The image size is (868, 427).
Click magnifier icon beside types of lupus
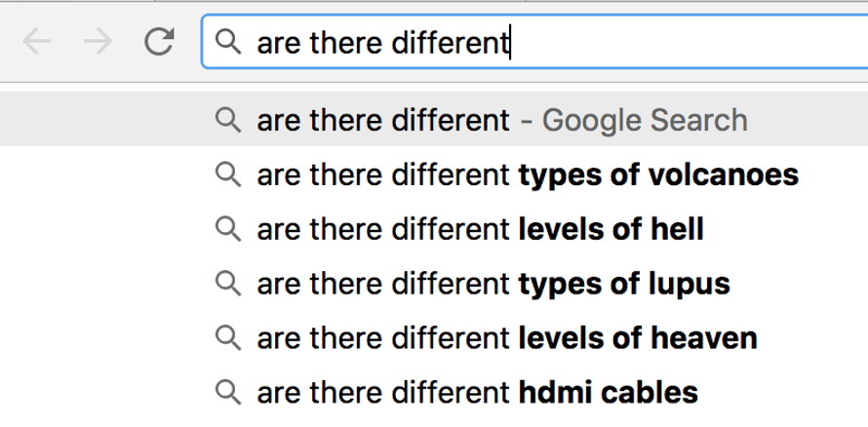[x=228, y=284]
